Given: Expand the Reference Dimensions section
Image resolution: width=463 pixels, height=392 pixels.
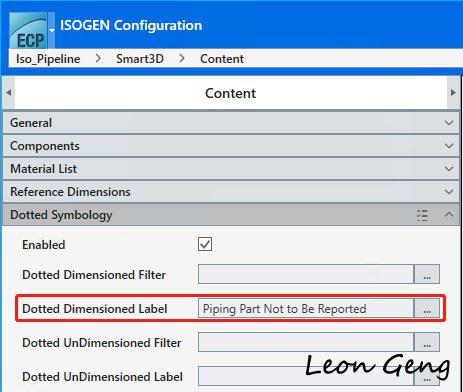Looking at the screenshot, I should (231, 192).
